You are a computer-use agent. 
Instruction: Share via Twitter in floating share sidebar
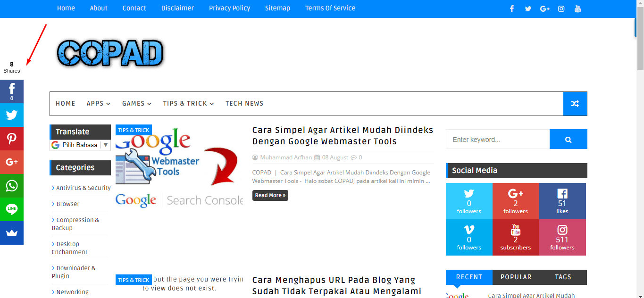(x=12, y=115)
